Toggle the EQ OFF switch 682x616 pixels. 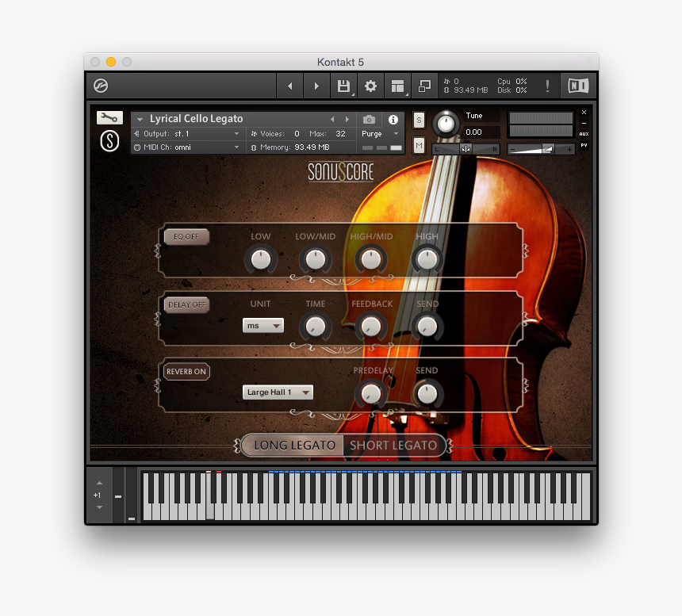click(x=186, y=237)
